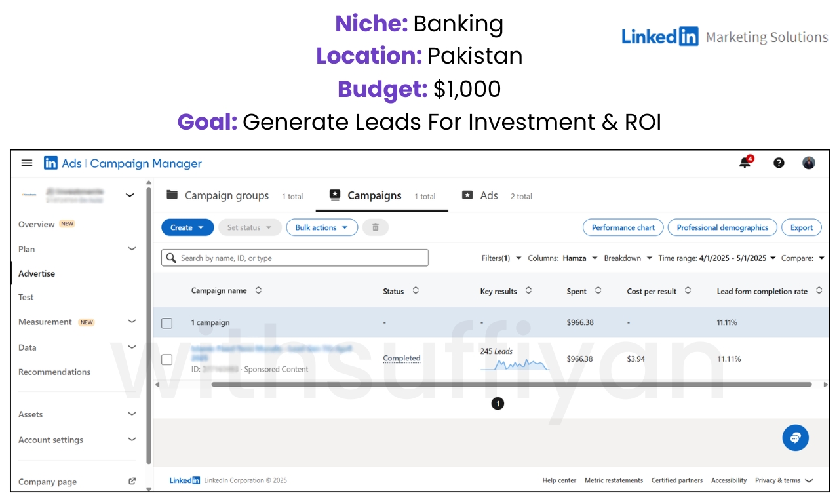
Task: Click the leads sparkline chart
Action: (515, 364)
